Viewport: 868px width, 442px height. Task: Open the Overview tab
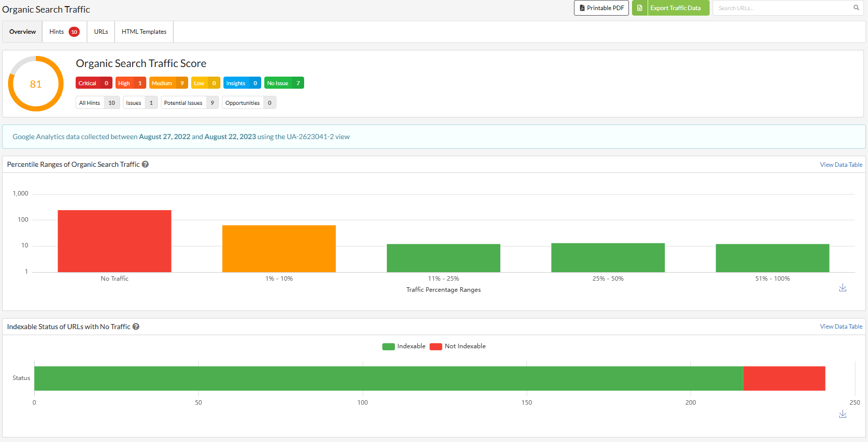tap(23, 32)
